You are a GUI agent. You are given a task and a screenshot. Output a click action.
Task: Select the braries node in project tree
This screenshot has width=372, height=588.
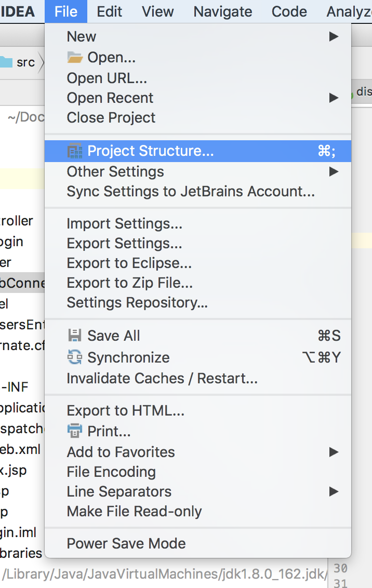point(21,553)
